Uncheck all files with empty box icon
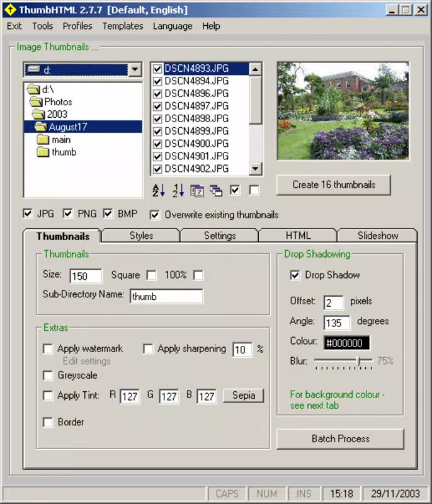Screen dimensions: 432x504 point(254,190)
